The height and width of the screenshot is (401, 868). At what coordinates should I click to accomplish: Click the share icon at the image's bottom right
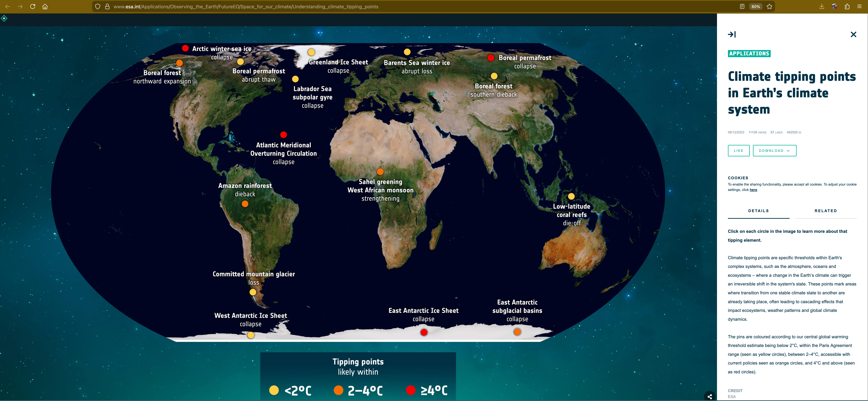click(710, 396)
